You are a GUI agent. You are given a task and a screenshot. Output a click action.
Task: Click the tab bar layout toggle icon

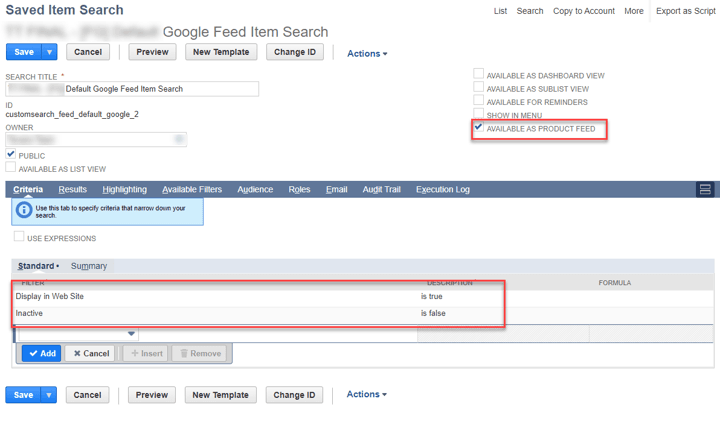[x=705, y=189]
